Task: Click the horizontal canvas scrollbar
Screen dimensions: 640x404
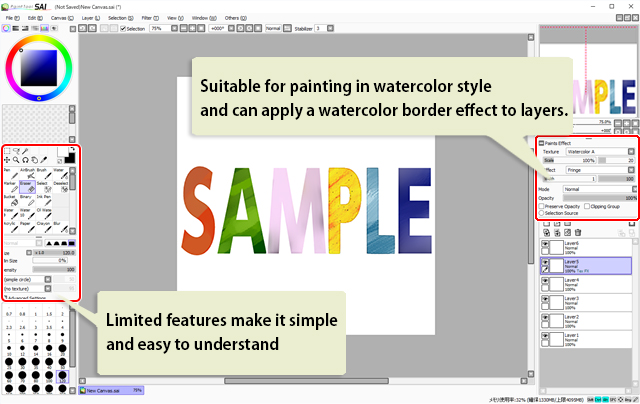Action: [x=300, y=380]
